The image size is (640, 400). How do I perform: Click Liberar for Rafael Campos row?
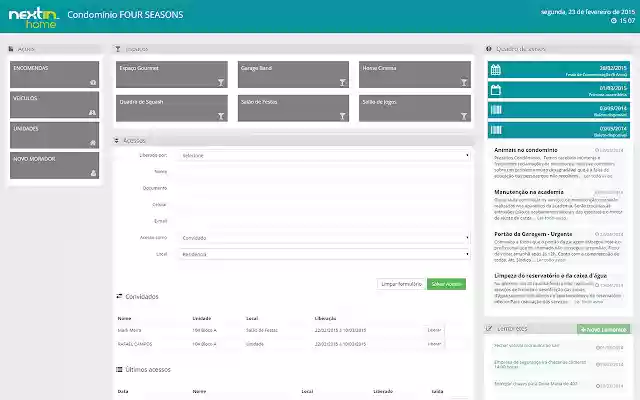(x=434, y=344)
